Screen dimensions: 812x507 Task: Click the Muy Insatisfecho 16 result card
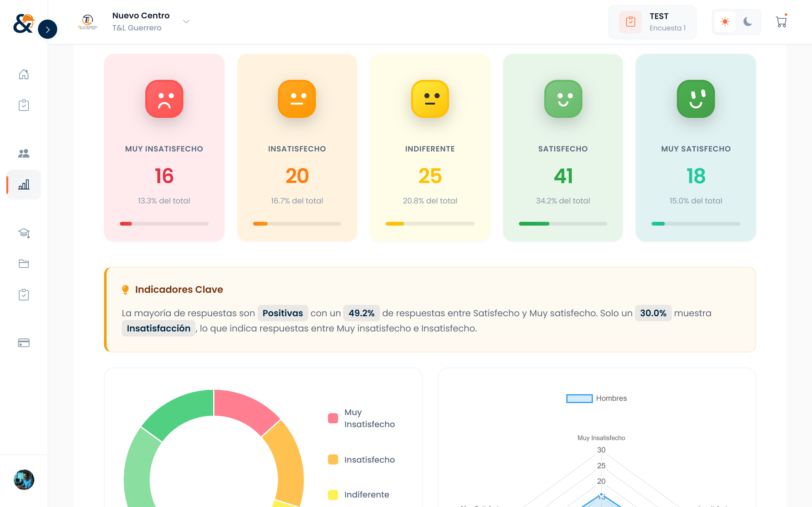point(164,148)
